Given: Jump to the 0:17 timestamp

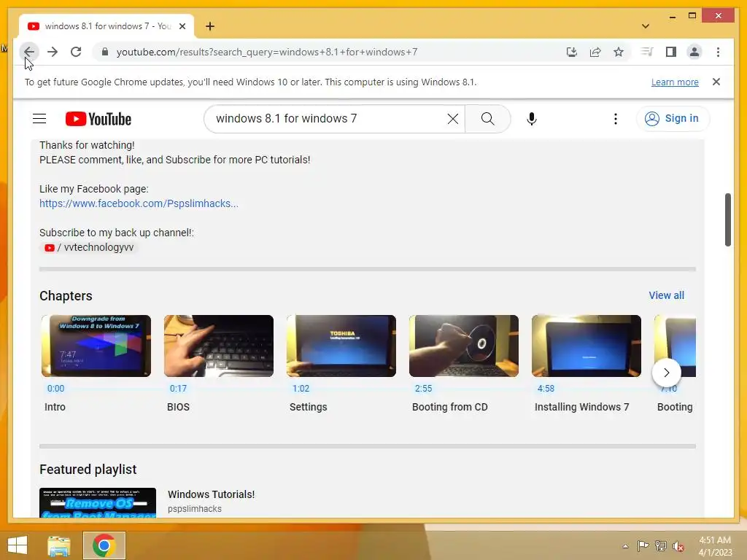Looking at the screenshot, I should 178,389.
